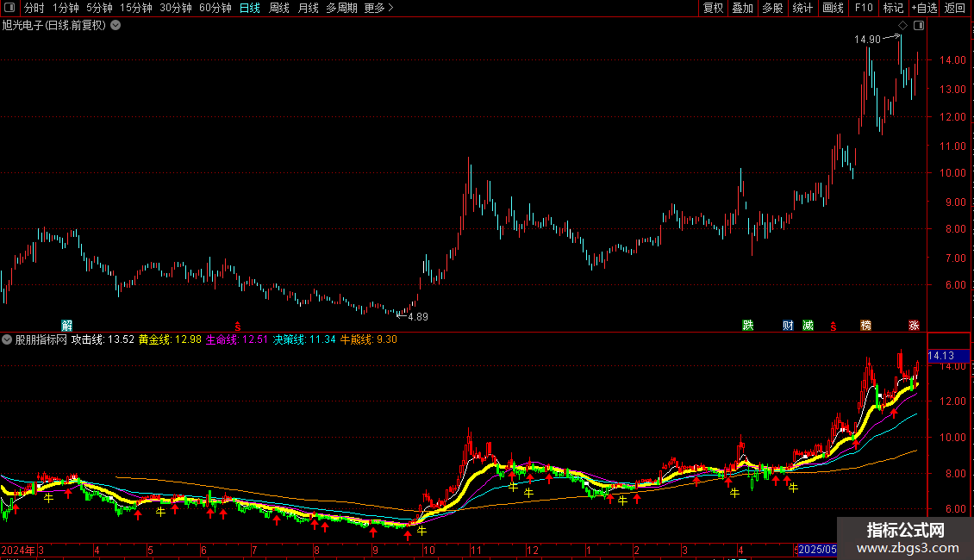Open dropdown next to 旭光电子 title
This screenshot has height=560, width=974.
pyautogui.click(x=116, y=26)
